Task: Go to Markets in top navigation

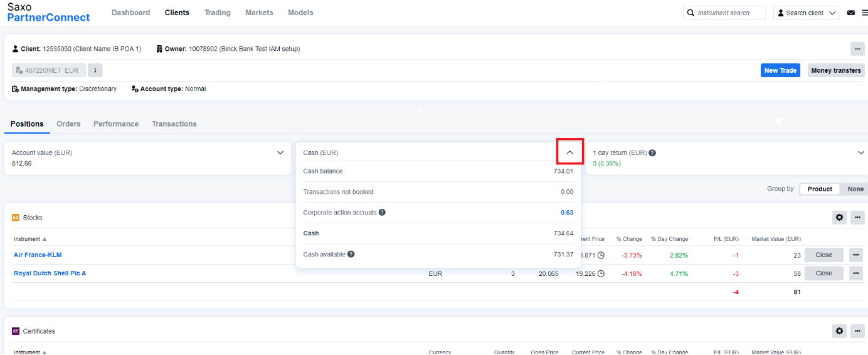Action: tap(259, 13)
